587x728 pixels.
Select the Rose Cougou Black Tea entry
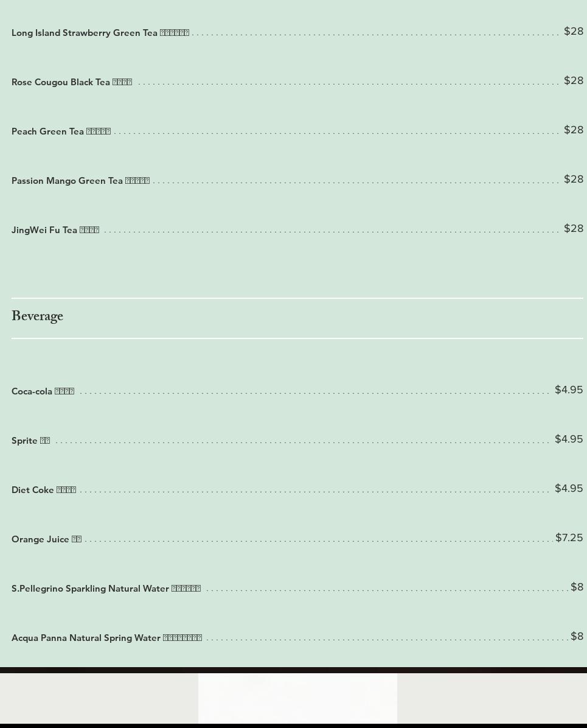[x=72, y=82]
